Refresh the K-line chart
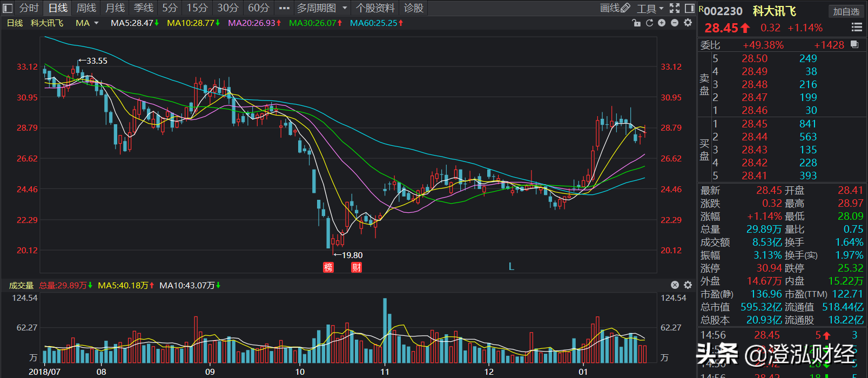The height and width of the screenshot is (378, 868). [x=649, y=23]
